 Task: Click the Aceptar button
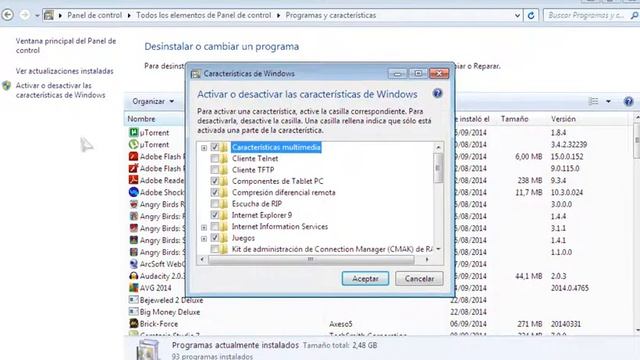pos(365,279)
